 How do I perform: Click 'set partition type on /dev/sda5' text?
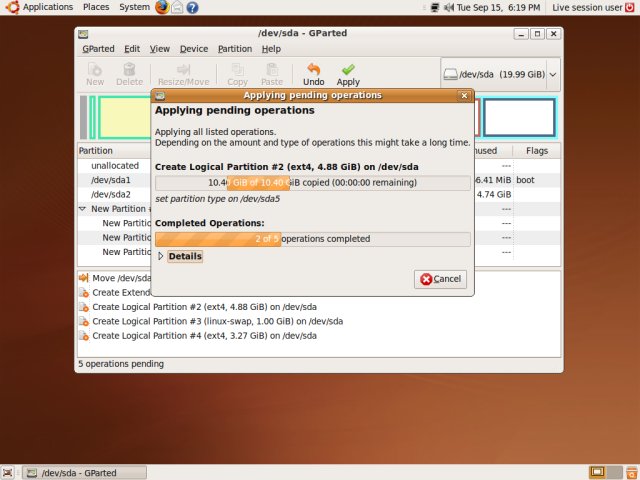[218, 199]
